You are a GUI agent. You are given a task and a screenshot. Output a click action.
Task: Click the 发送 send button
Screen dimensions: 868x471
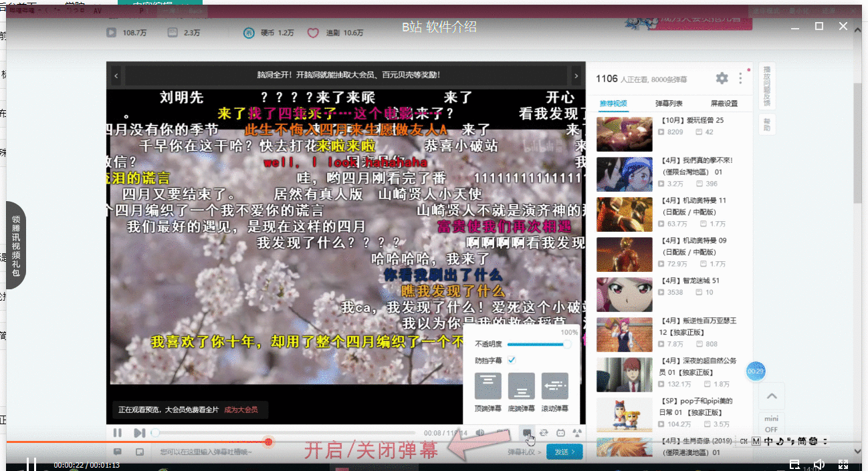click(x=564, y=452)
